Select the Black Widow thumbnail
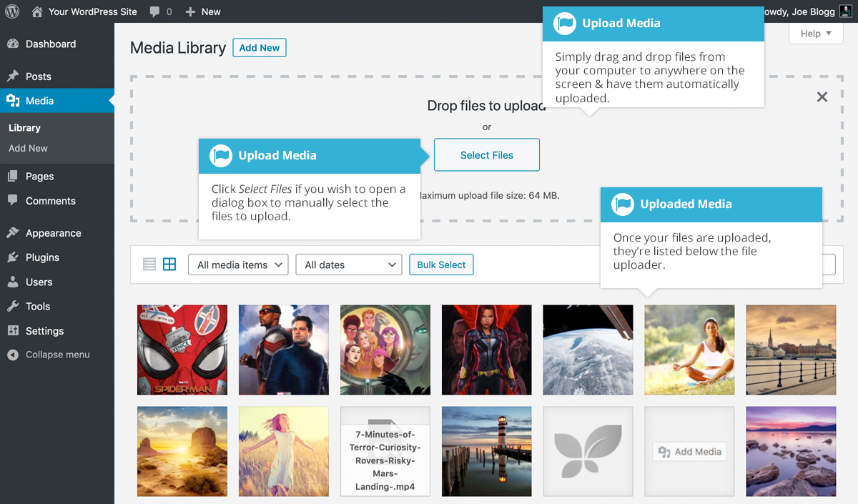This screenshot has height=504, width=858. pos(487,350)
